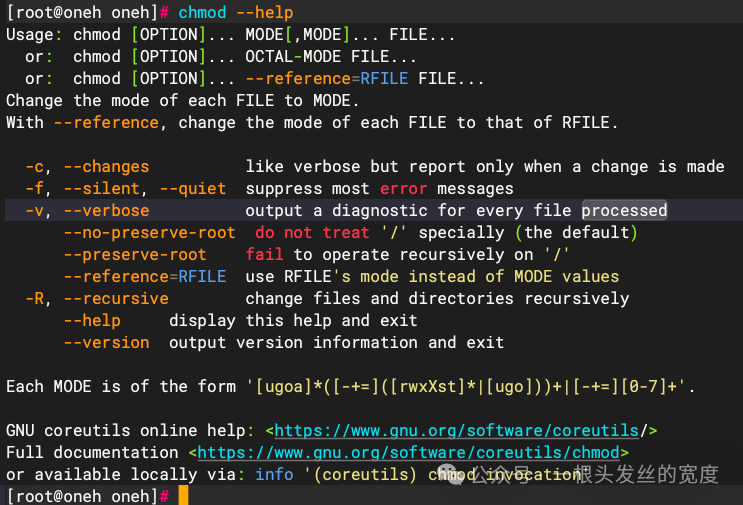Click the red word 'error'

[403, 189]
